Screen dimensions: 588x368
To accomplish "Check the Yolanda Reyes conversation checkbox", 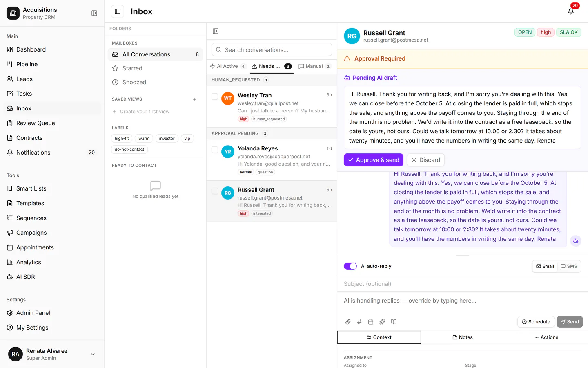I will [x=215, y=150].
